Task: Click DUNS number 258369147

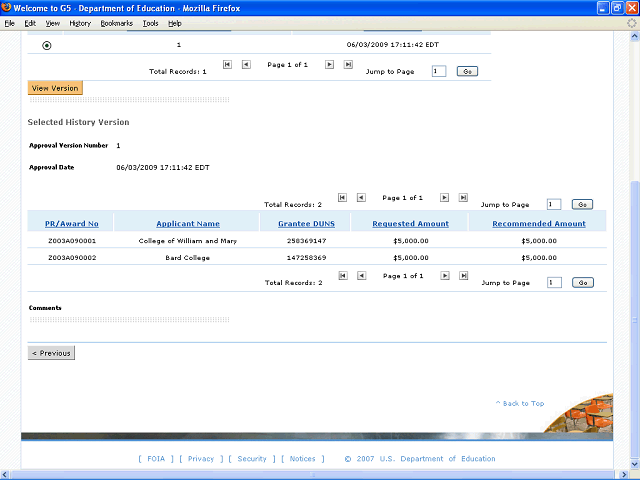Action: click(307, 241)
